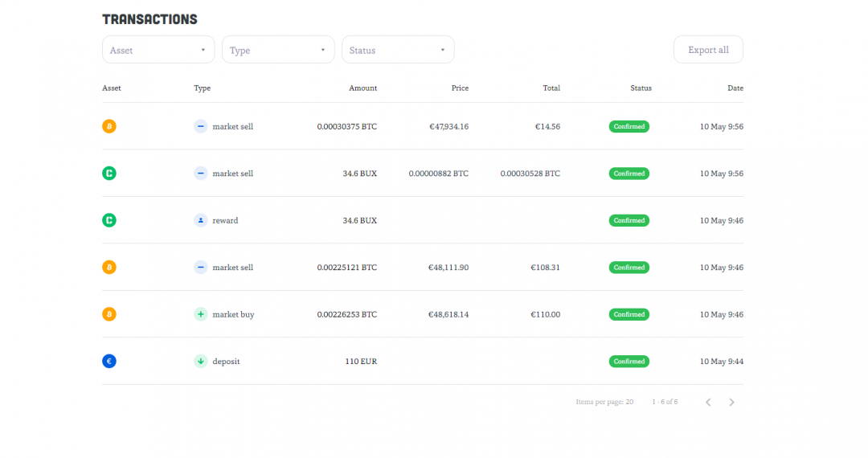The height and width of the screenshot is (458, 868).
Task: Click the reward person icon
Action: tap(201, 220)
